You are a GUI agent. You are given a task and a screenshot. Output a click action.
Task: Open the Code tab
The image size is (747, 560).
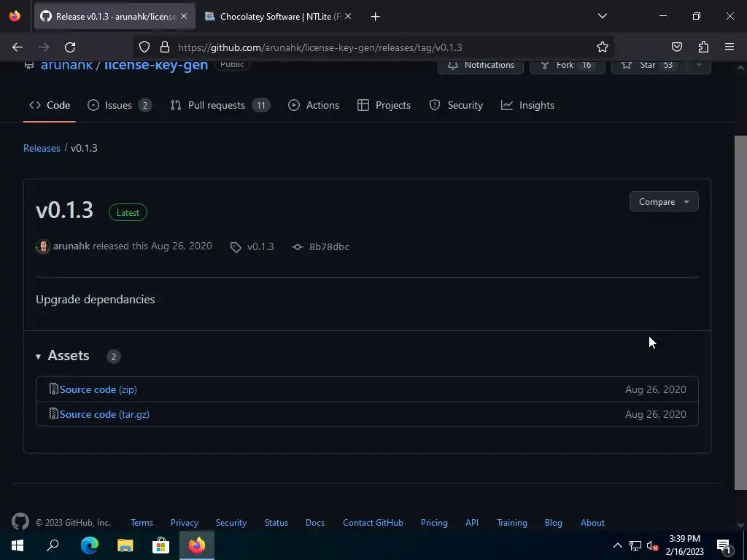[x=50, y=105]
